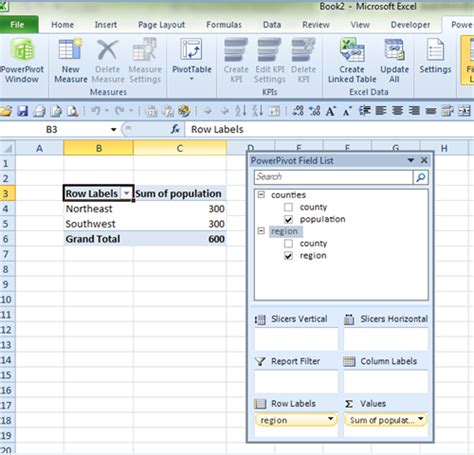Click the Create KPI button
This screenshot has width=474, height=455.
[236, 61]
